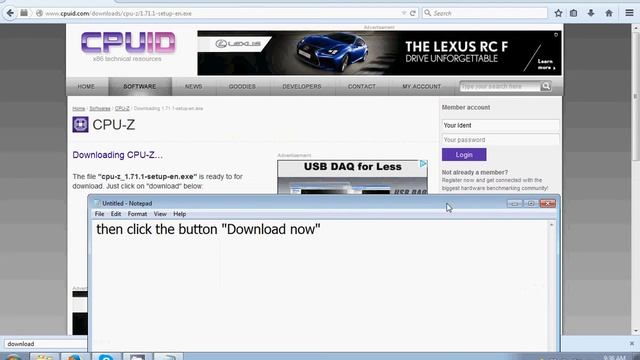Click the browser page scrollbar down arrow
This screenshot has width=640, height=360.
[x=636, y=331]
